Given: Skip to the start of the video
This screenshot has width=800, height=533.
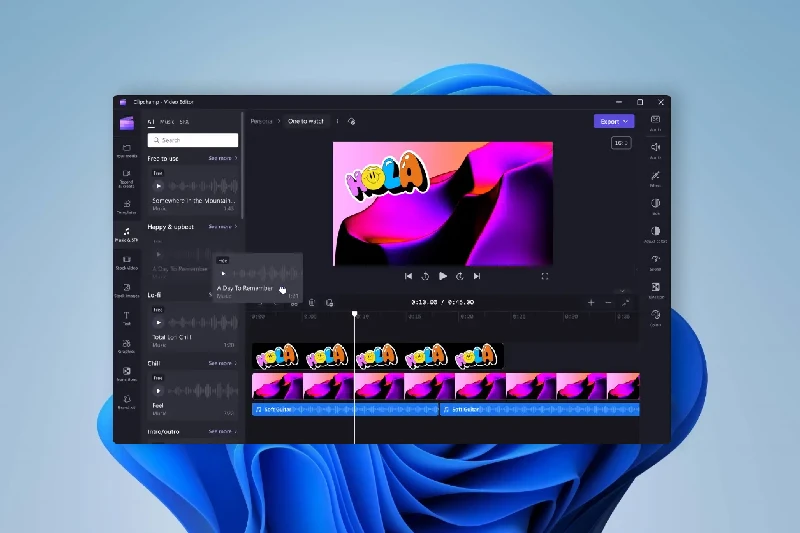Looking at the screenshot, I should (x=408, y=276).
